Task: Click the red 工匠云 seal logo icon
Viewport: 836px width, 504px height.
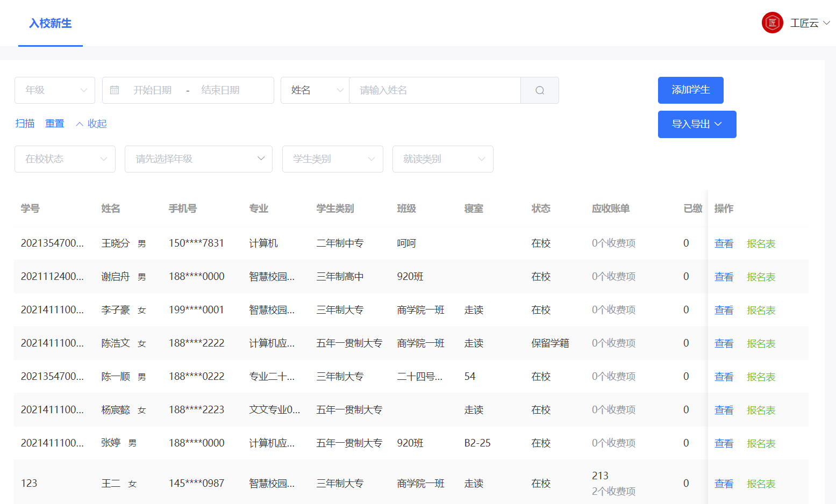Action: click(772, 23)
